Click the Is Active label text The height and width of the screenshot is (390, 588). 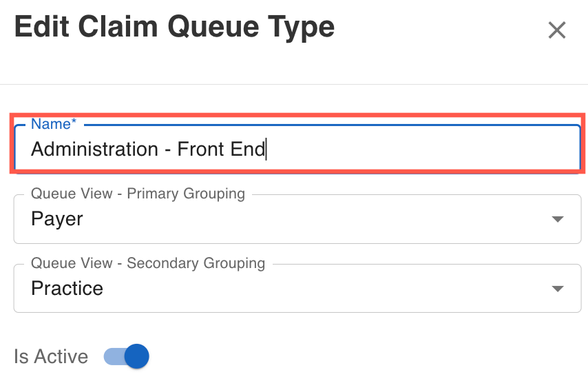pyautogui.click(x=51, y=356)
